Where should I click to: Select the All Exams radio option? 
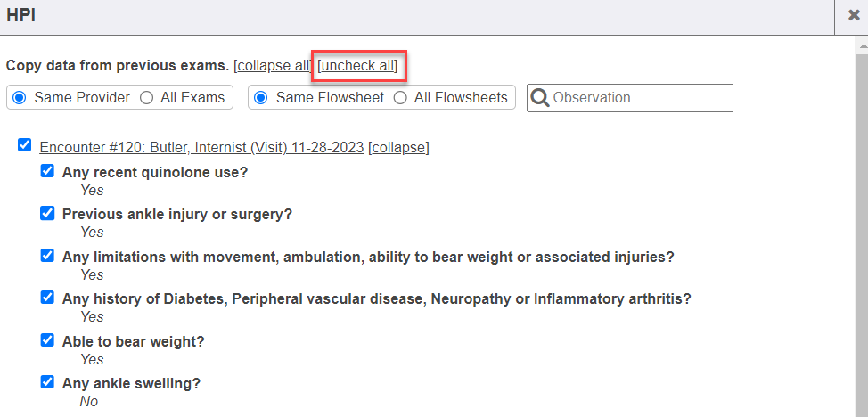(x=146, y=97)
